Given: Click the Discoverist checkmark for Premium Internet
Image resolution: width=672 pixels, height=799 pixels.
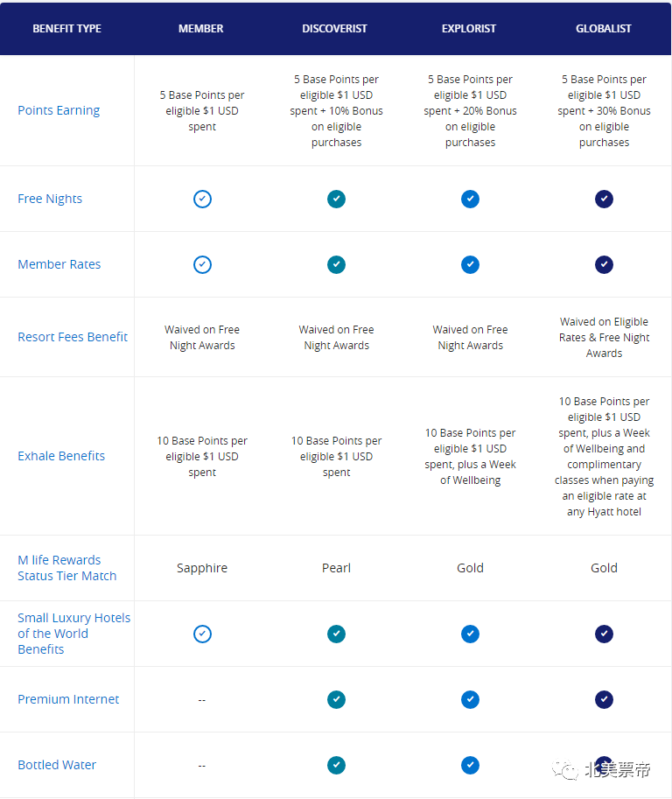Looking at the screenshot, I should 336,699.
